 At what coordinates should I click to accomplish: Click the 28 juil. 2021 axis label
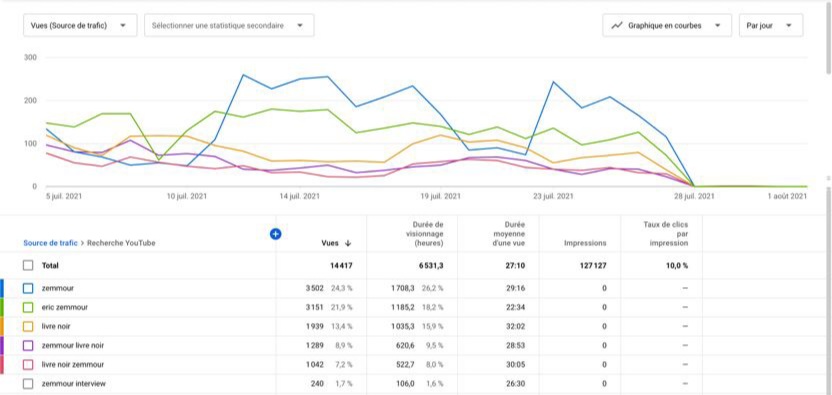coord(696,196)
